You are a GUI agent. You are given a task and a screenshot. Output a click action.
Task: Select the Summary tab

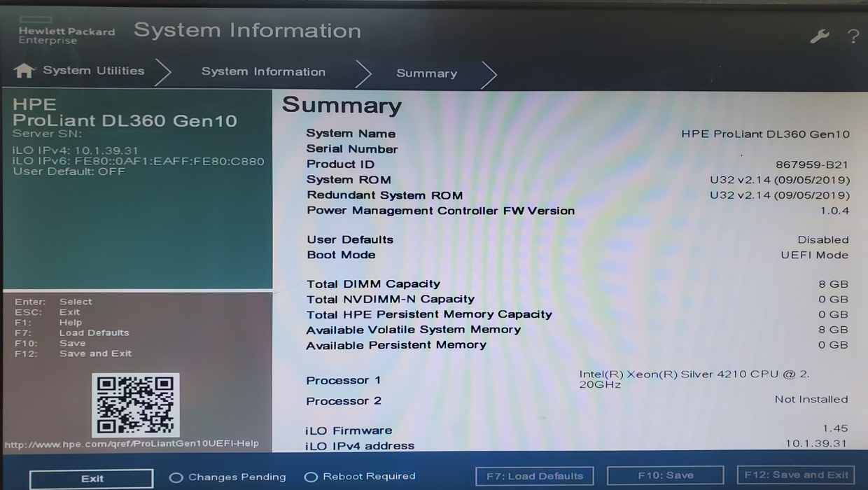(x=426, y=73)
